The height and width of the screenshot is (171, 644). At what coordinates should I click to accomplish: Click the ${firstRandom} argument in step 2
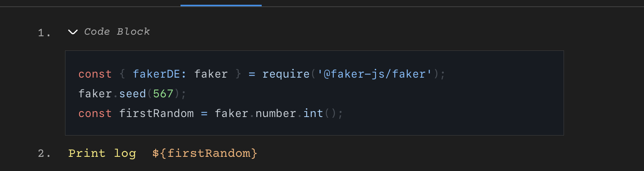pyautogui.click(x=205, y=153)
